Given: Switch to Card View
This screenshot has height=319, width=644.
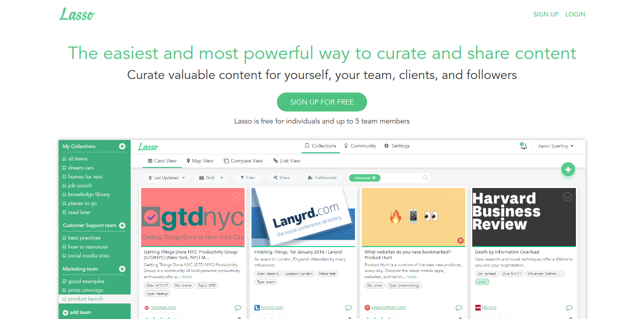Looking at the screenshot, I should point(162,161).
